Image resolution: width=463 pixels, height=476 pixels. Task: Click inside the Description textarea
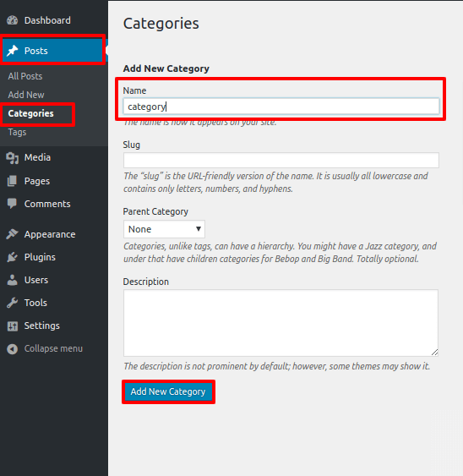(x=281, y=323)
